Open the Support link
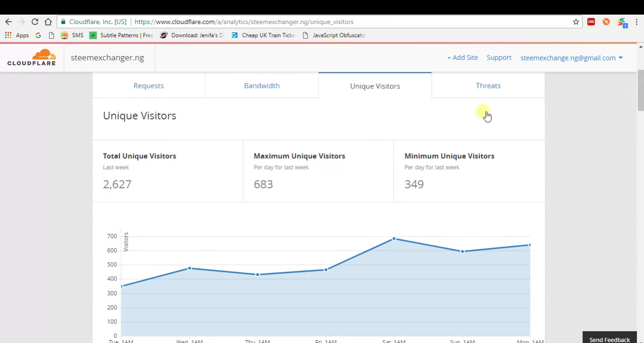Screen dimensions: 644x343 pos(499,57)
